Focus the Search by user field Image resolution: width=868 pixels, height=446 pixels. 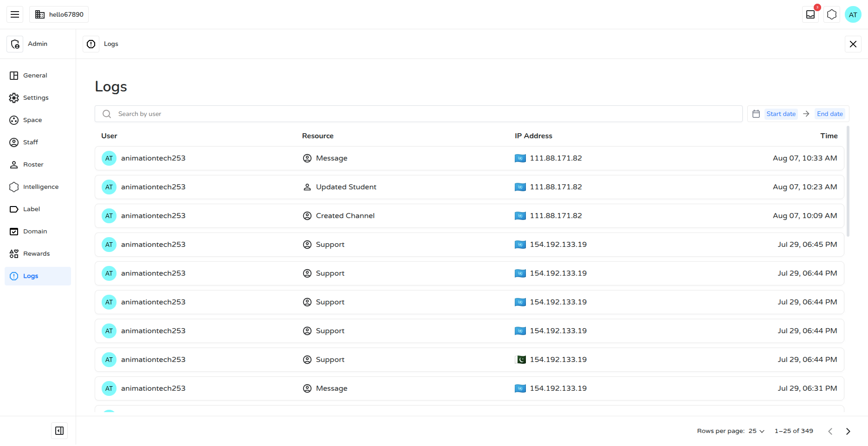click(x=419, y=114)
